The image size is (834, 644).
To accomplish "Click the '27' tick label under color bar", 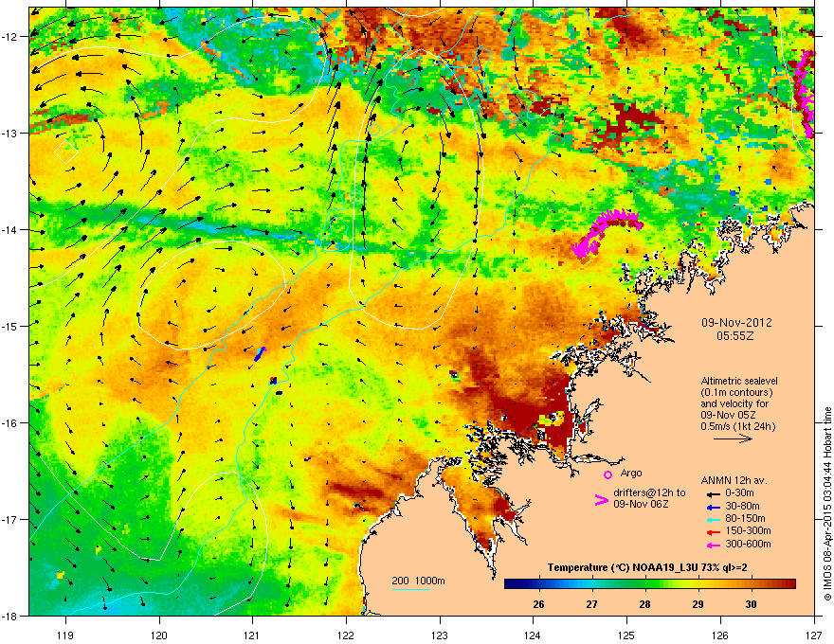I will [x=591, y=604].
